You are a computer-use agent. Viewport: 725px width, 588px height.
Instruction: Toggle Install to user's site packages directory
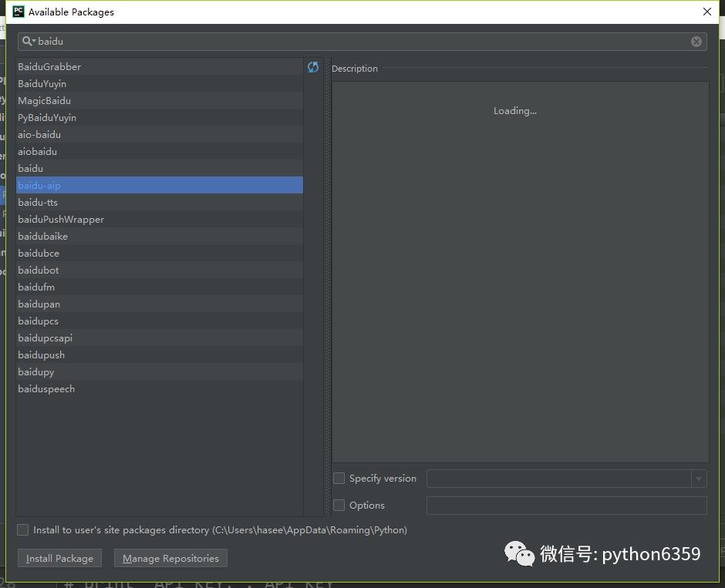[x=22, y=529]
